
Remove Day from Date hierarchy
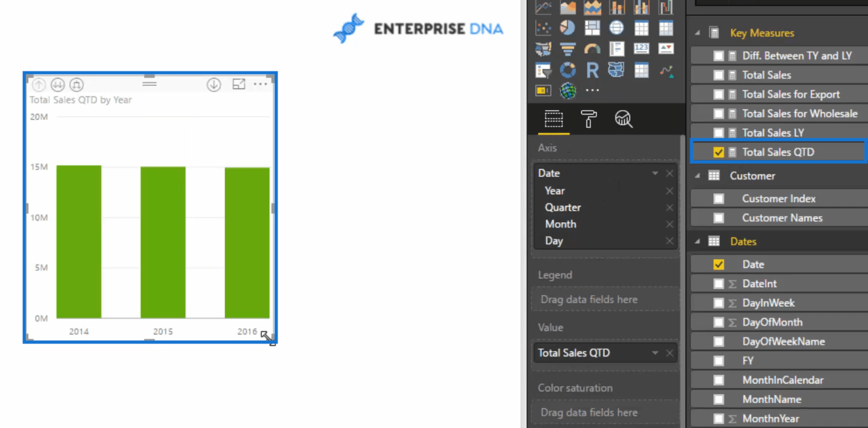pos(669,241)
